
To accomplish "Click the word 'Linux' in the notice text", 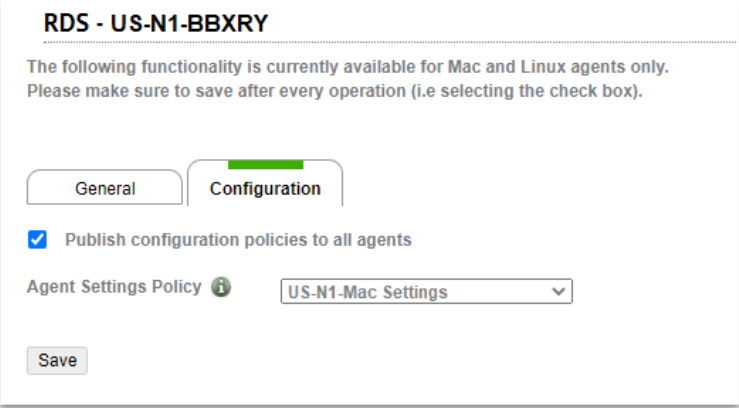I will coord(543,67).
